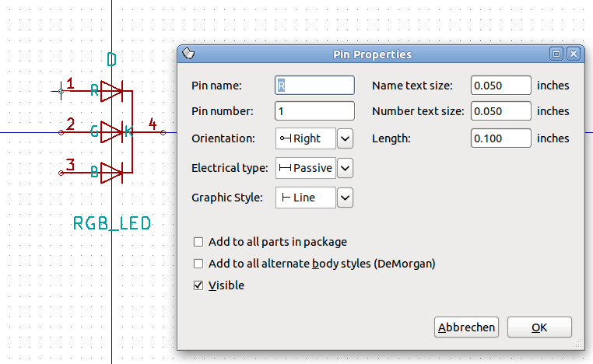The width and height of the screenshot is (593, 364).
Task: Select pin 1 endpoint on the schematic
Action: (61, 91)
